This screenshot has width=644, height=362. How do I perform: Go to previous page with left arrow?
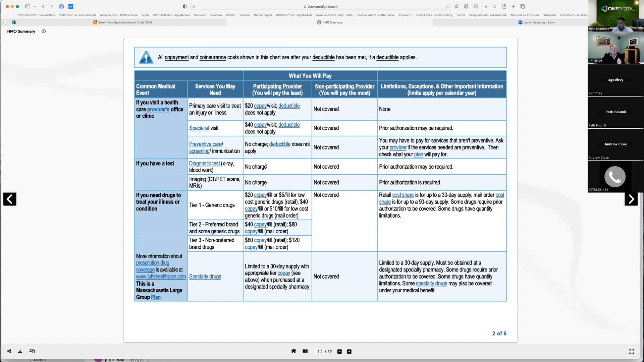(x=10, y=199)
